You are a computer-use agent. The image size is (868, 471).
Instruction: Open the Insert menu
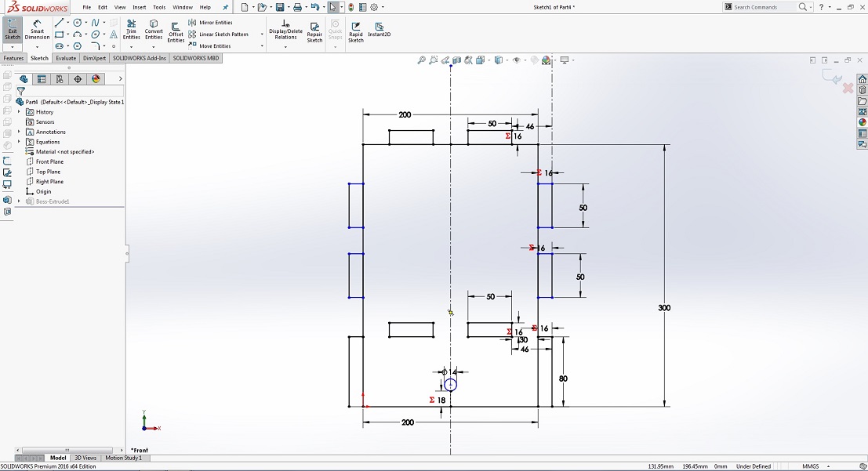[x=140, y=7]
